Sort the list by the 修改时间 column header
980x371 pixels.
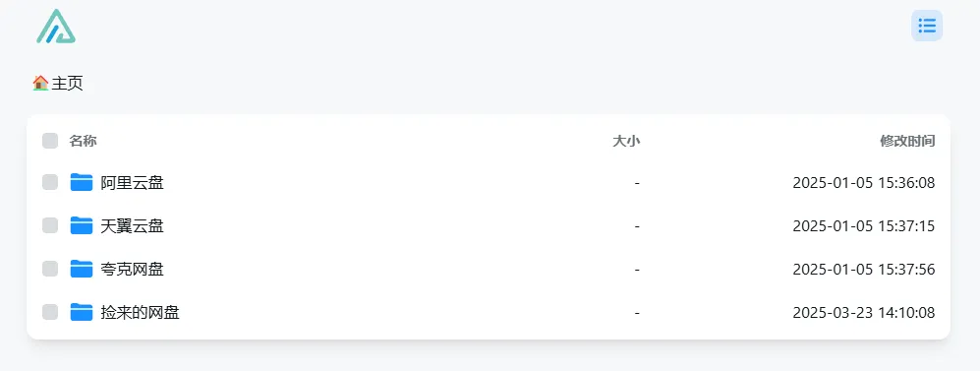point(907,141)
